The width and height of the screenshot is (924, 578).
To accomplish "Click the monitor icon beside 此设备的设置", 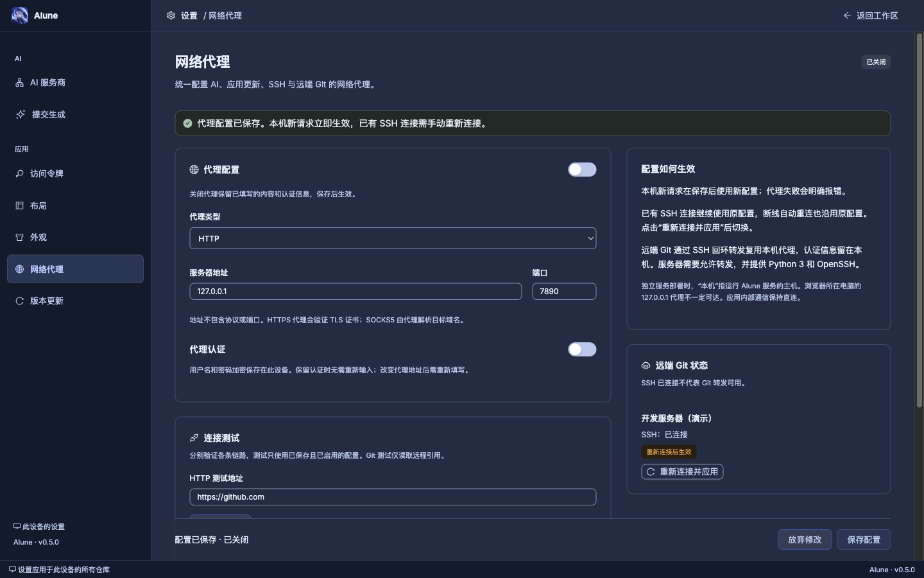I will (17, 527).
